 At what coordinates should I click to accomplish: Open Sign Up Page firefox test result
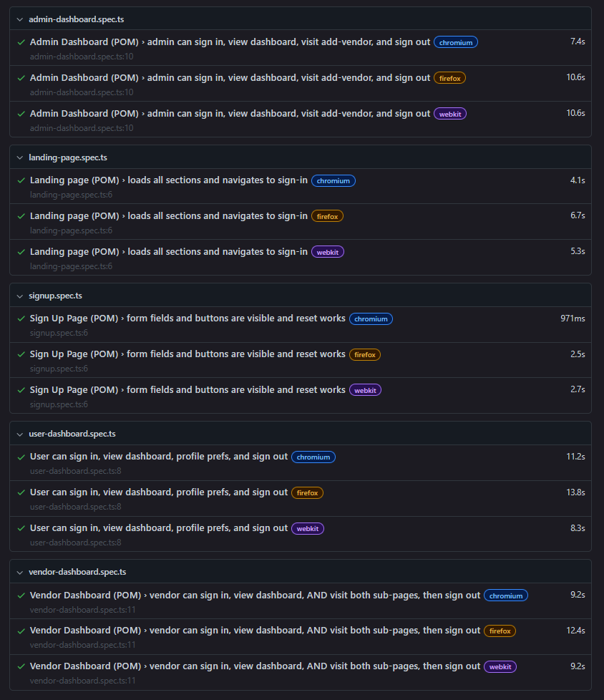pos(187,354)
